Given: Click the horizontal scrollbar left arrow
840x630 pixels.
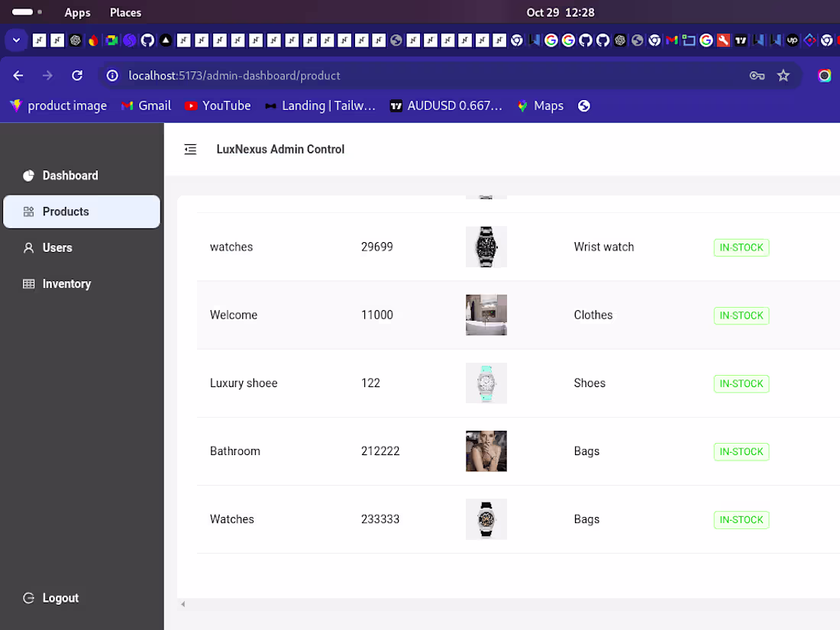Looking at the screenshot, I should (183, 604).
